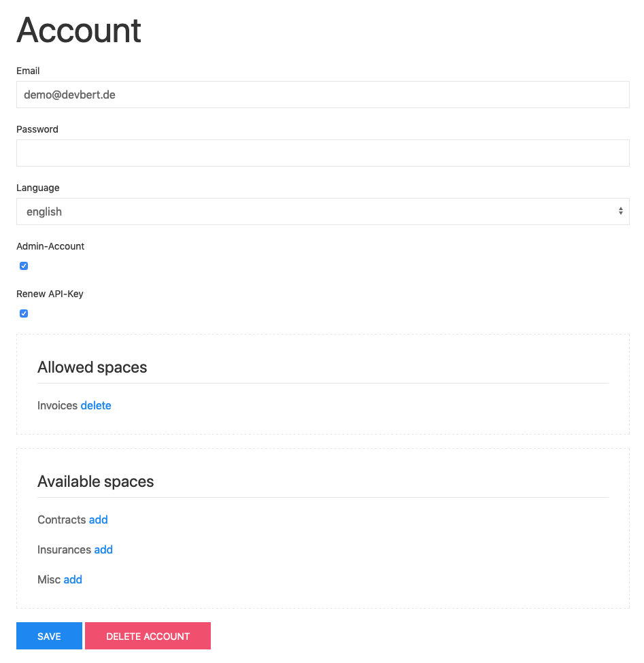The width and height of the screenshot is (644, 663).
Task: Toggle the Renew API-Key checkbox
Action: coord(24,313)
